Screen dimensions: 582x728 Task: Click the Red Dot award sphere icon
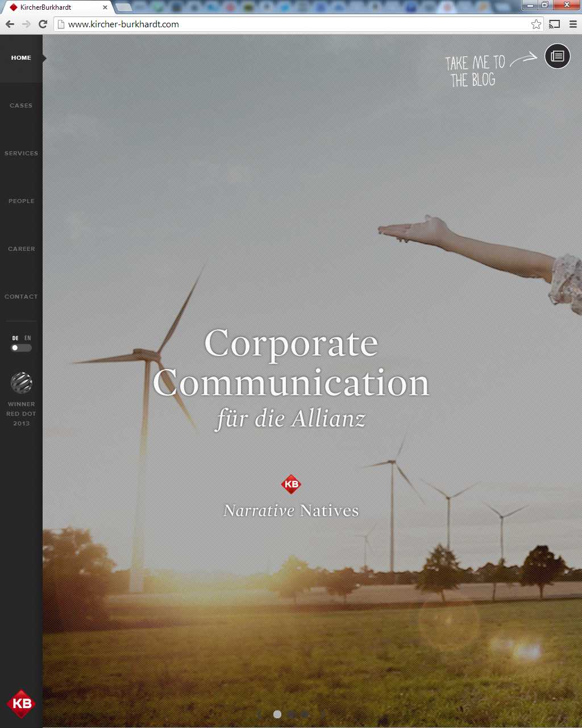pyautogui.click(x=21, y=383)
